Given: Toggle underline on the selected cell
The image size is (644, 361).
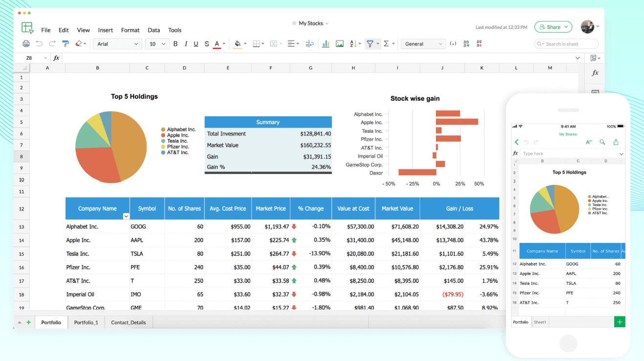Looking at the screenshot, I should pyautogui.click(x=195, y=44).
